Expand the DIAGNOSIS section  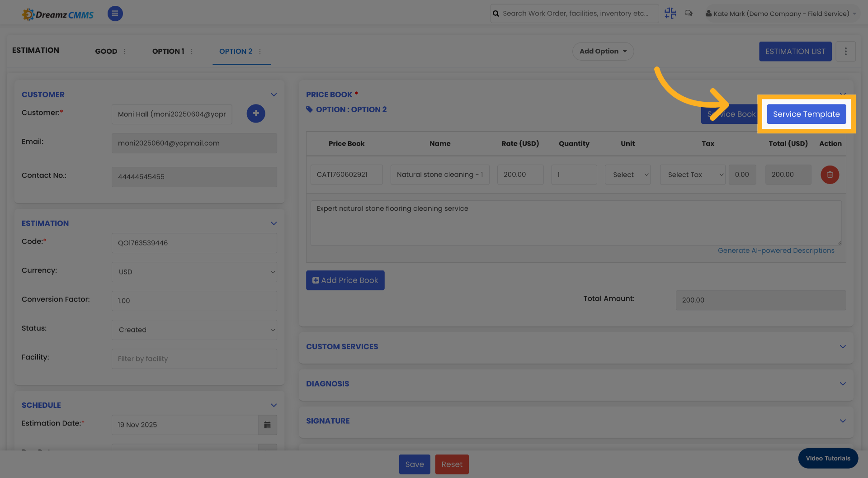pos(842,383)
